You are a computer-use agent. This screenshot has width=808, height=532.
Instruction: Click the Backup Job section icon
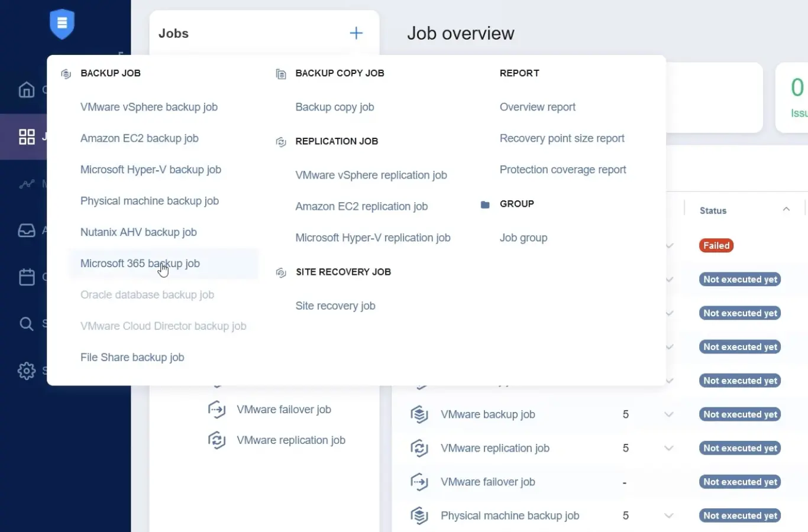(66, 74)
